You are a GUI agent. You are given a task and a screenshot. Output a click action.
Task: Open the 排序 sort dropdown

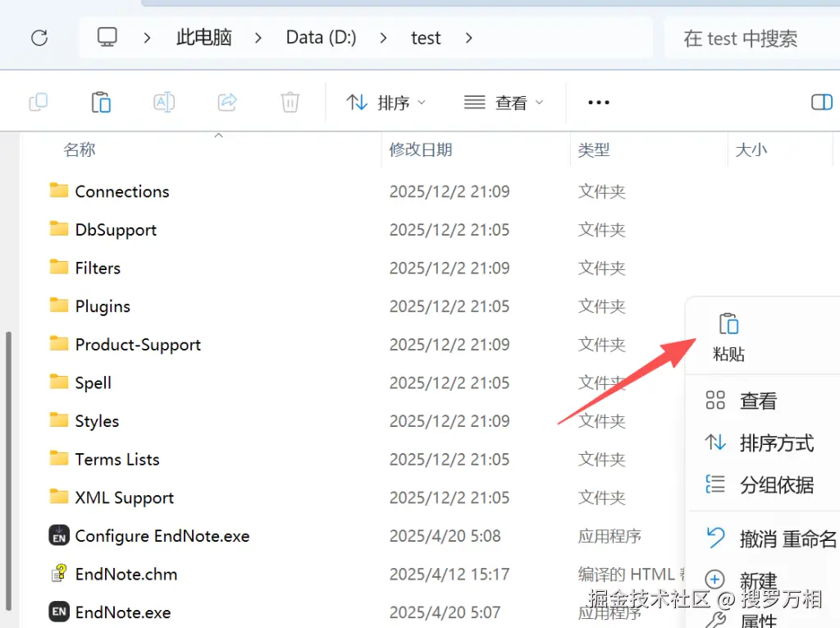point(386,103)
